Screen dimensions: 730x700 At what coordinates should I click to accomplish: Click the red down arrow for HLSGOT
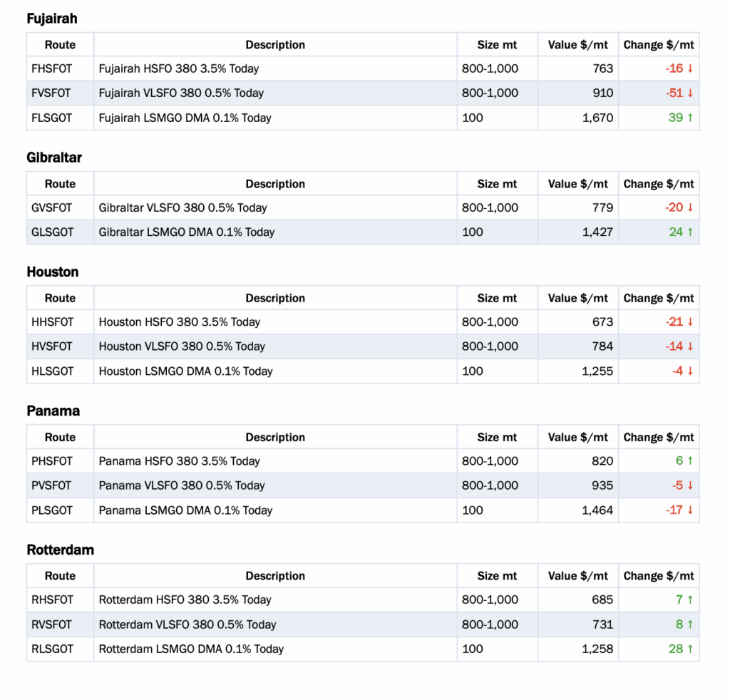pos(690,371)
